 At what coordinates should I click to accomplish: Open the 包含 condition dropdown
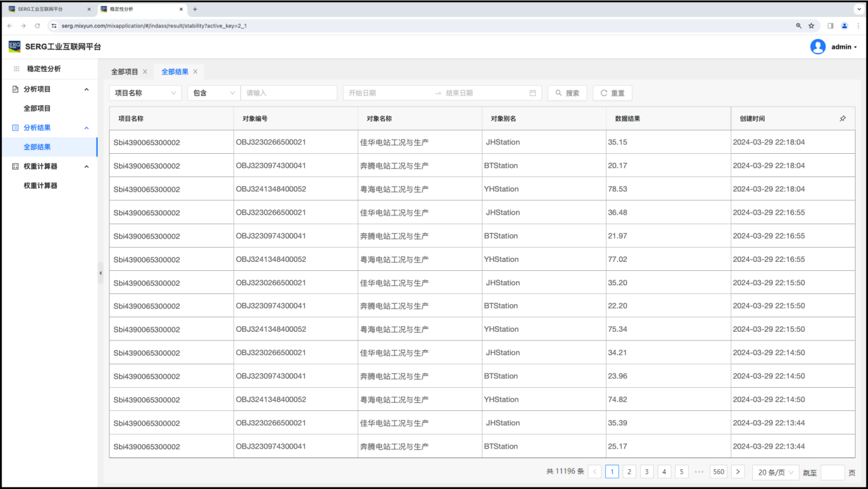click(x=213, y=93)
